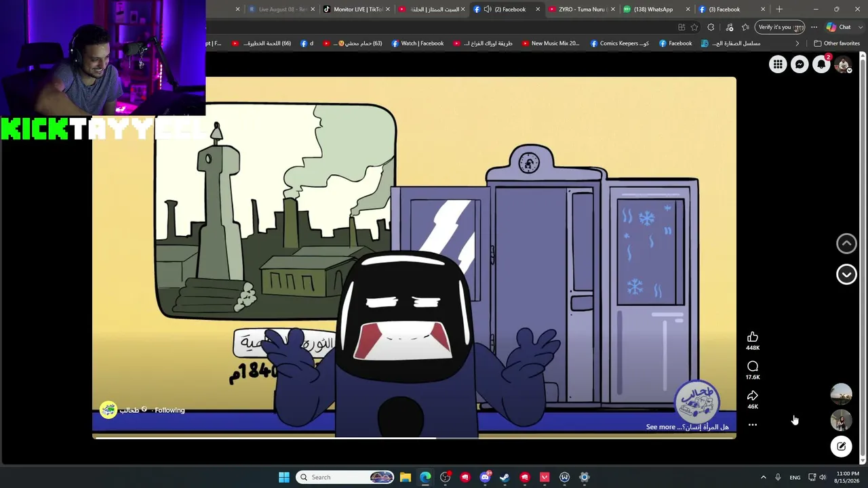This screenshot has width=868, height=488.
Task: Open the Watch | Facebook bookmark
Action: [x=418, y=43]
